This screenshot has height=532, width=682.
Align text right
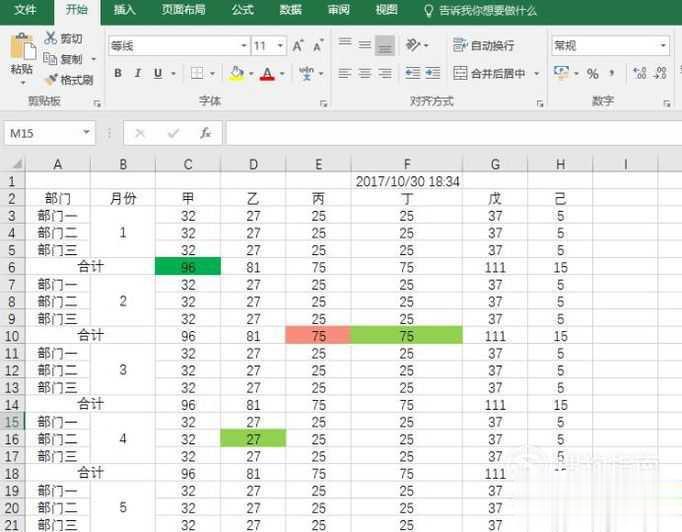385,73
